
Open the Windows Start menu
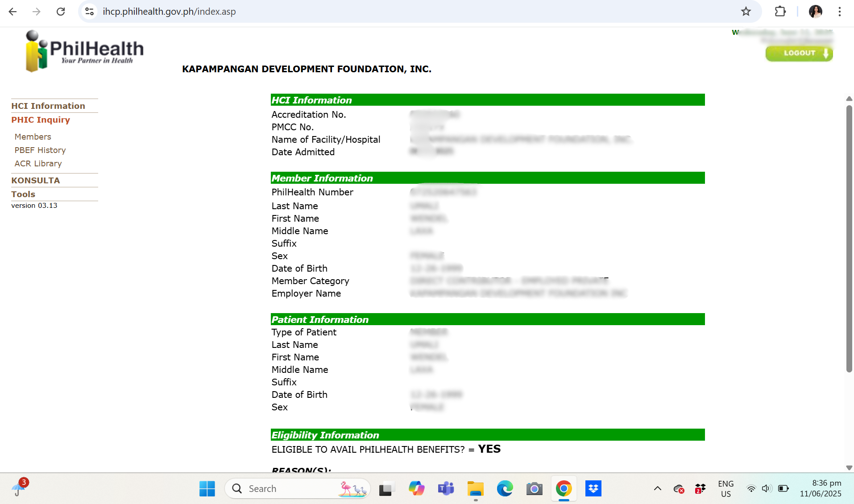pyautogui.click(x=207, y=489)
